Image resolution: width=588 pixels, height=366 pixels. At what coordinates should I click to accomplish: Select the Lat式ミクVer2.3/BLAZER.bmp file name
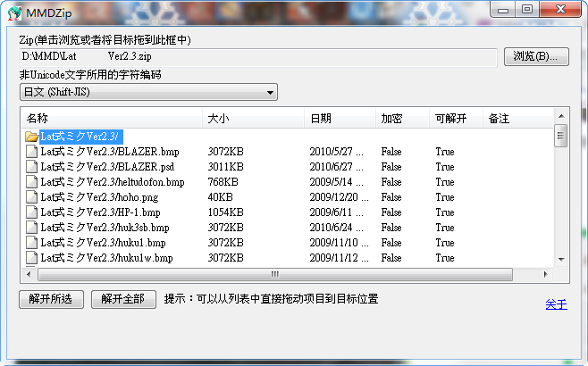[110, 152]
